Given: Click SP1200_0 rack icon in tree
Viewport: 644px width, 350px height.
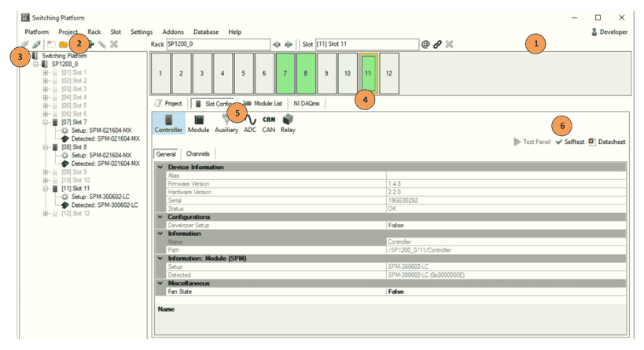Looking at the screenshot, I should (45, 64).
